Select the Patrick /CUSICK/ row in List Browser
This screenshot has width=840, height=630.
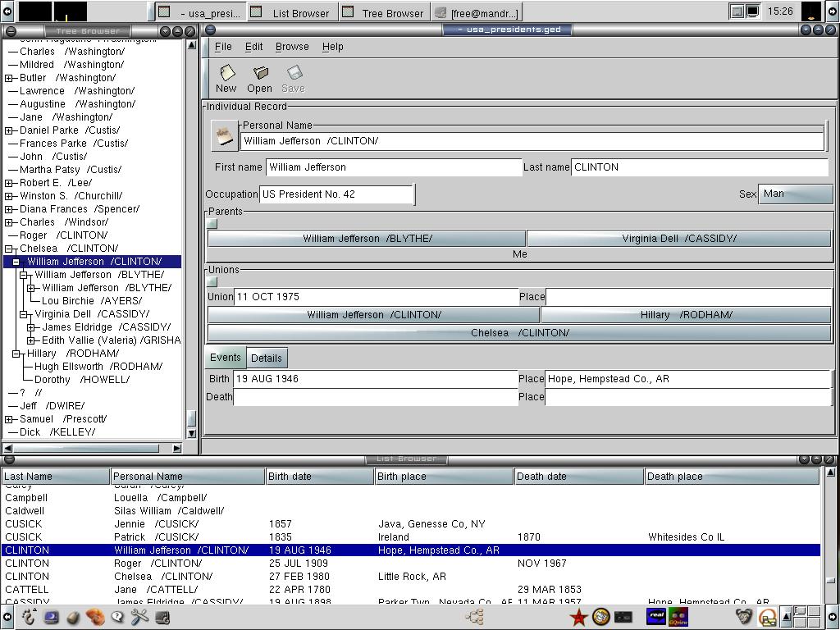coord(411,537)
